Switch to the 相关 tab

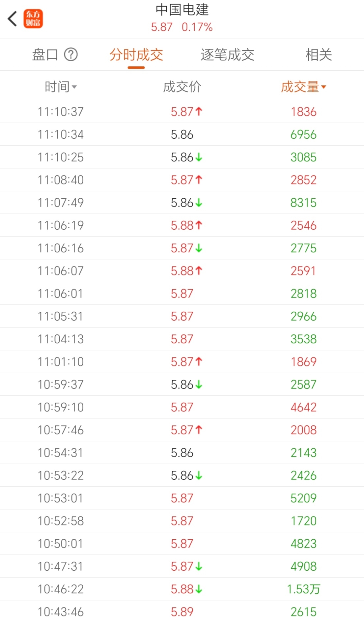318,55
